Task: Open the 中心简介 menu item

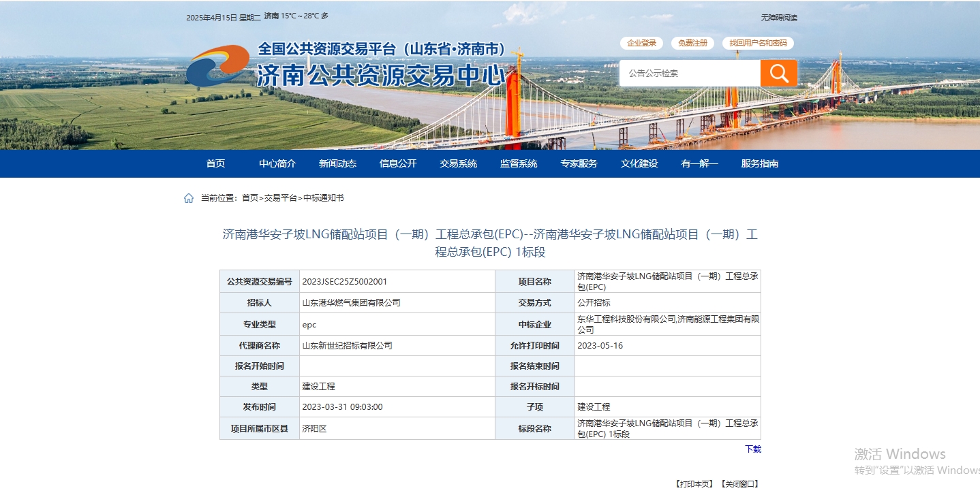Action: click(x=277, y=163)
